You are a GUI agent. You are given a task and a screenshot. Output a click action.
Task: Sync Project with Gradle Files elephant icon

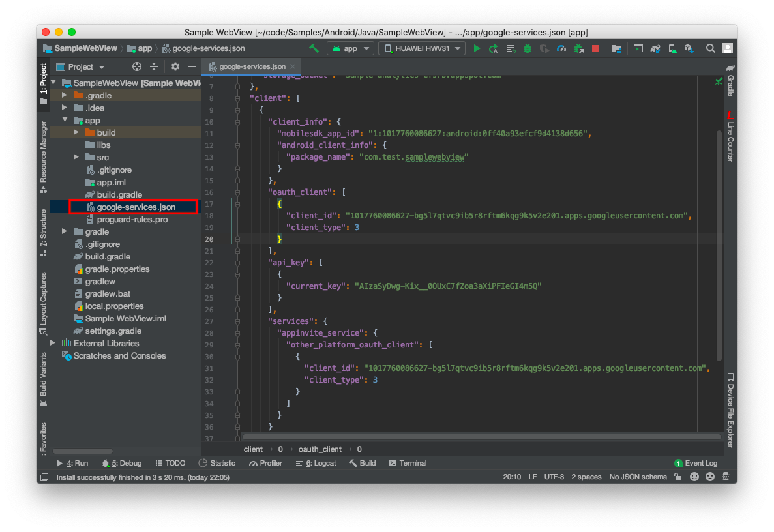655,48
